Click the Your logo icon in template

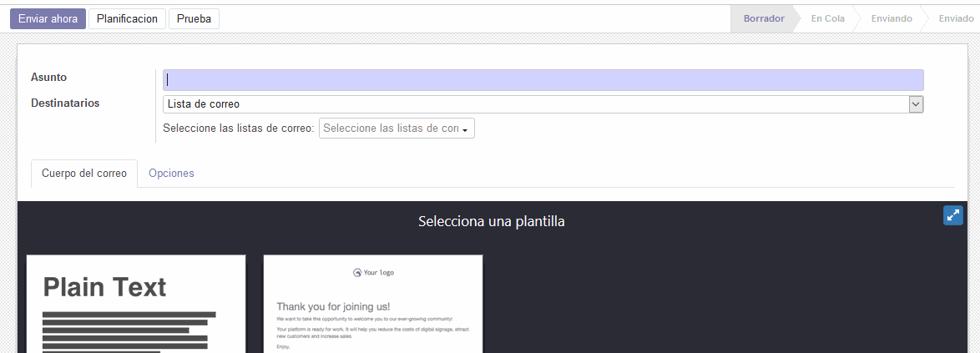[x=357, y=272]
